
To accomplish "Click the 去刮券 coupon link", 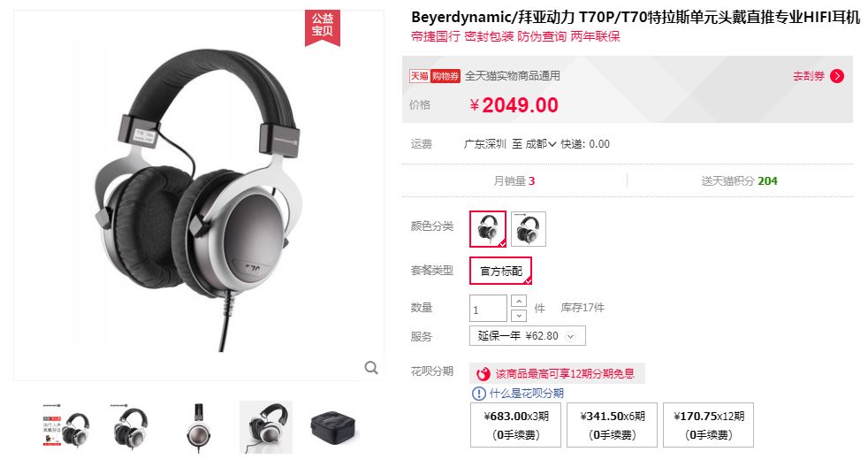I will 808,76.
